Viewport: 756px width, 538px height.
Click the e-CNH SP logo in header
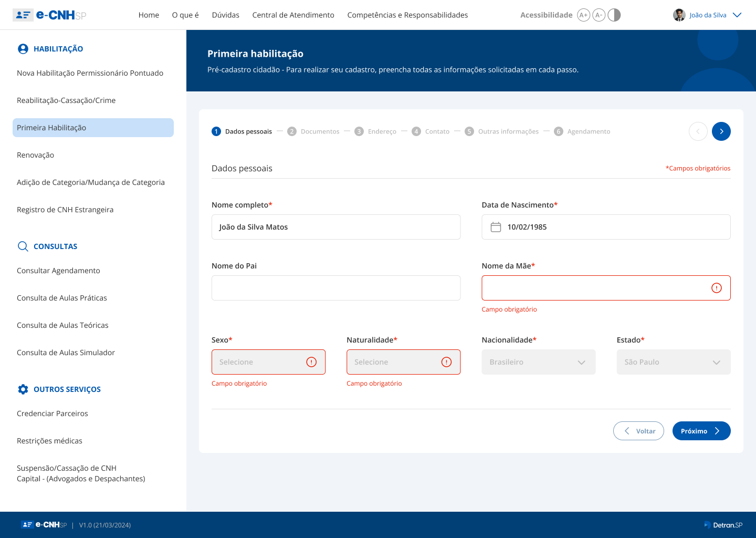(x=49, y=15)
